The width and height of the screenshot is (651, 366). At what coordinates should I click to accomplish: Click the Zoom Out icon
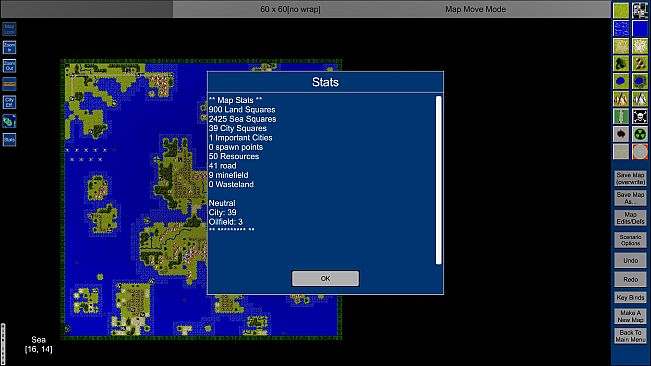click(9, 66)
